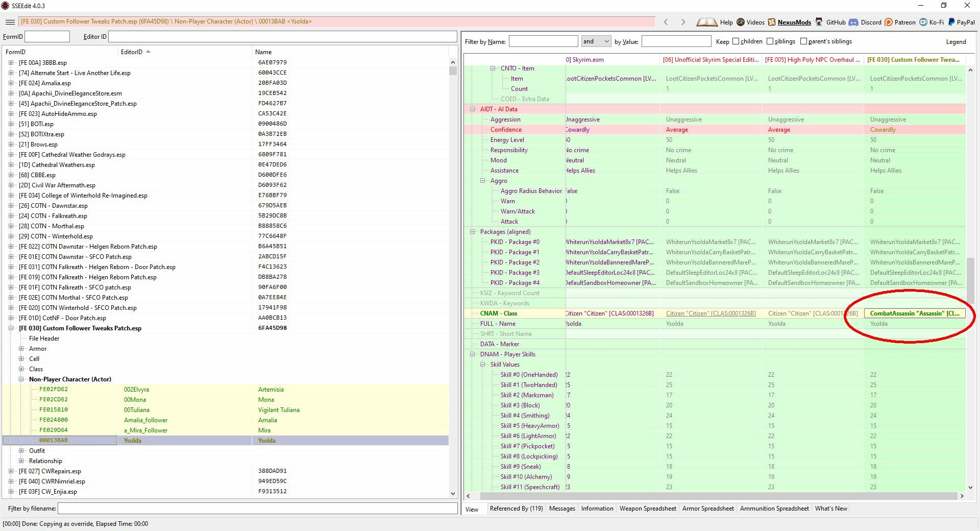Click the SSEEdit application icon in title bar
The height and width of the screenshot is (531, 980).
(6, 6)
